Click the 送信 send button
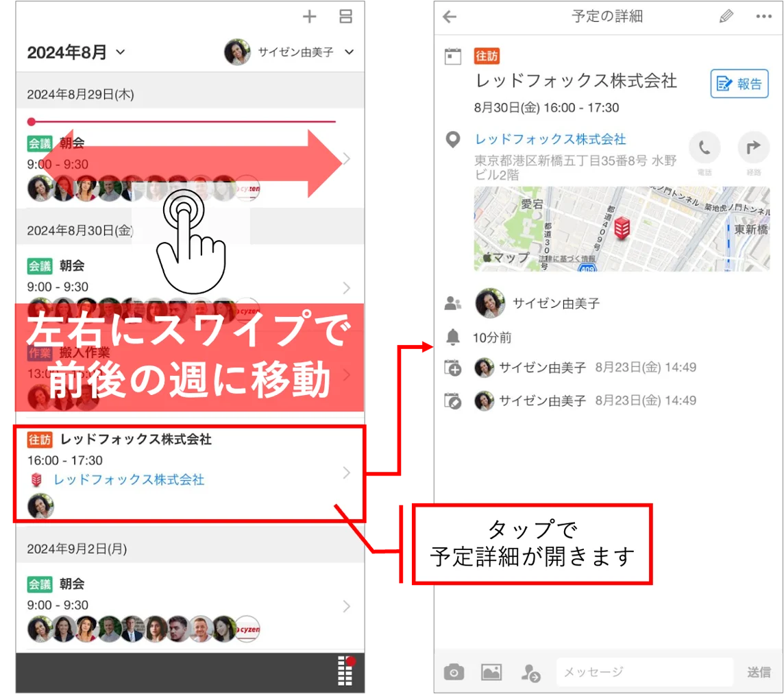 click(x=759, y=672)
